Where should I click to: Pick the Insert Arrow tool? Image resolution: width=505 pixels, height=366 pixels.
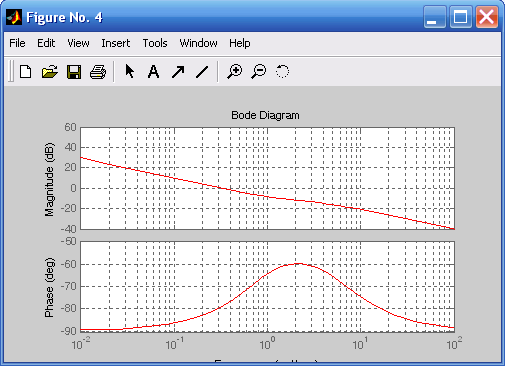178,72
